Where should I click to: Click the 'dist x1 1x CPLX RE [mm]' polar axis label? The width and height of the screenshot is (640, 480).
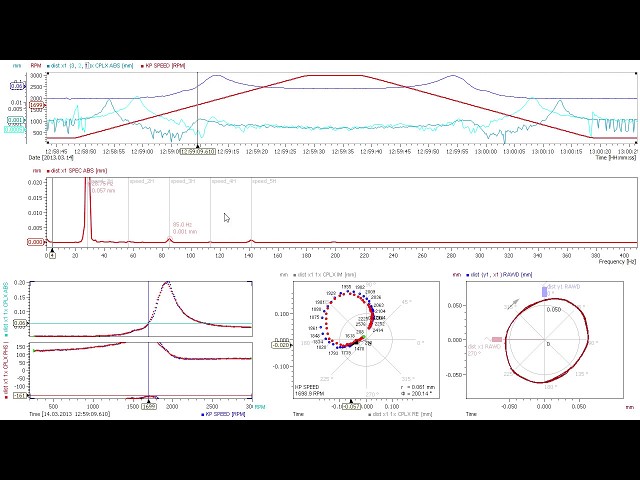coord(400,414)
